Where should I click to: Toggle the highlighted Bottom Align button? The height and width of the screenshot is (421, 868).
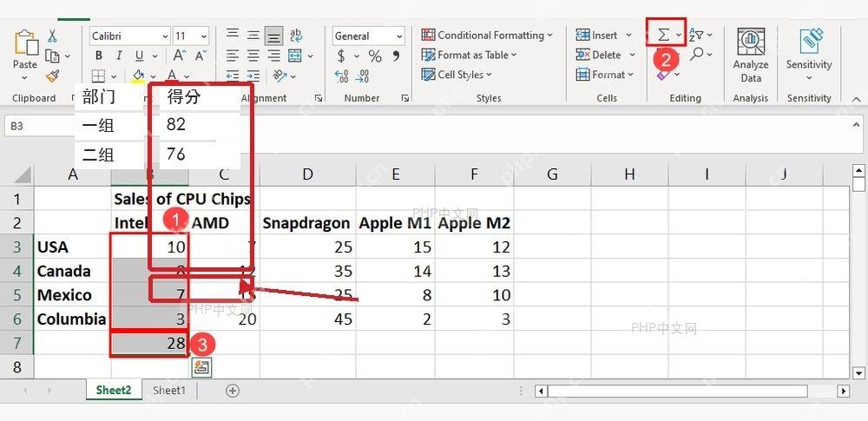point(273,36)
